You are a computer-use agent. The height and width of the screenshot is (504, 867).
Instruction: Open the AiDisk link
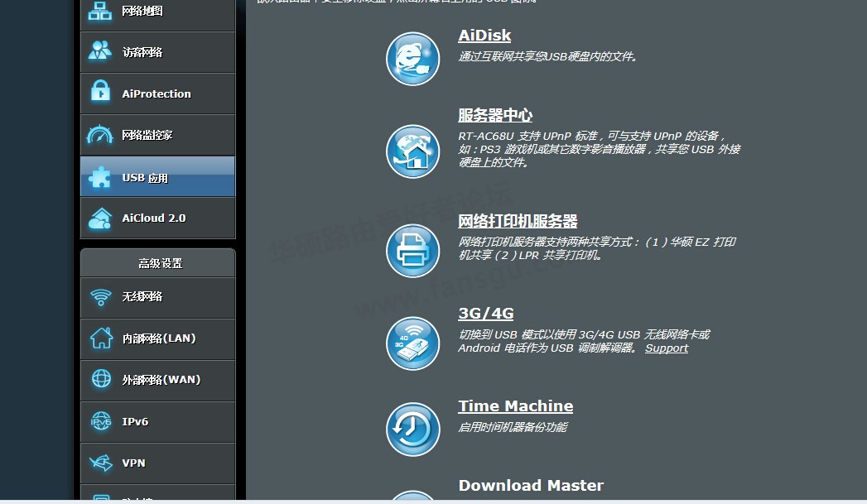484,36
